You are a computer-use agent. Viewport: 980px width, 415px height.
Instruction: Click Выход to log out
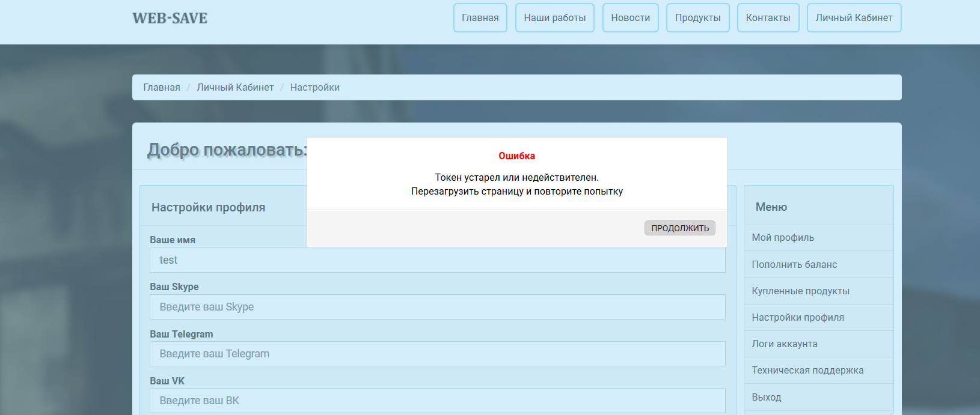(x=819, y=397)
